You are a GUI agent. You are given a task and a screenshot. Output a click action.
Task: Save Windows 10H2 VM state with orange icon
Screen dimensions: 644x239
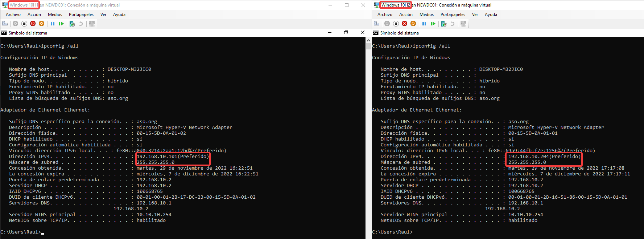(413, 24)
